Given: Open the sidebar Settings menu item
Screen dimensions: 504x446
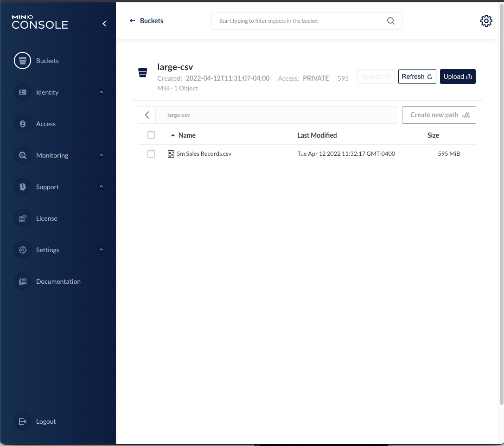Looking at the screenshot, I should coord(48,250).
